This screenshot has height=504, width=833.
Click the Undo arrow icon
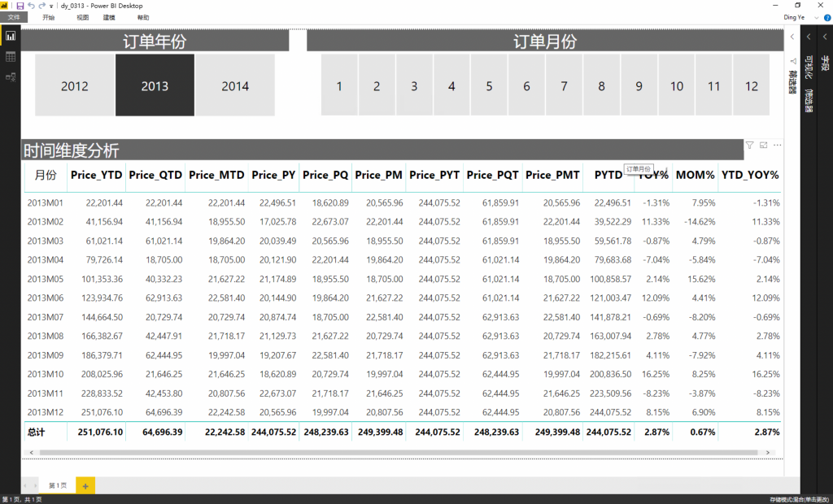(x=30, y=6)
